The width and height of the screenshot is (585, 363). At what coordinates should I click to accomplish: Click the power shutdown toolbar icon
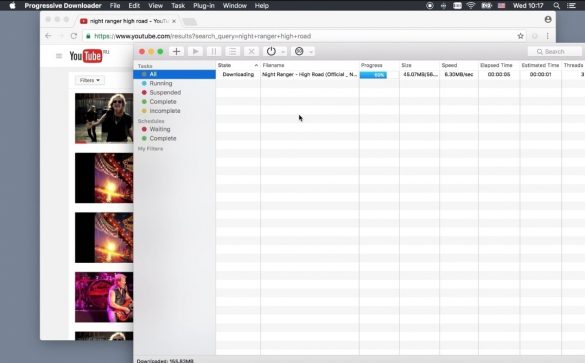click(x=271, y=51)
